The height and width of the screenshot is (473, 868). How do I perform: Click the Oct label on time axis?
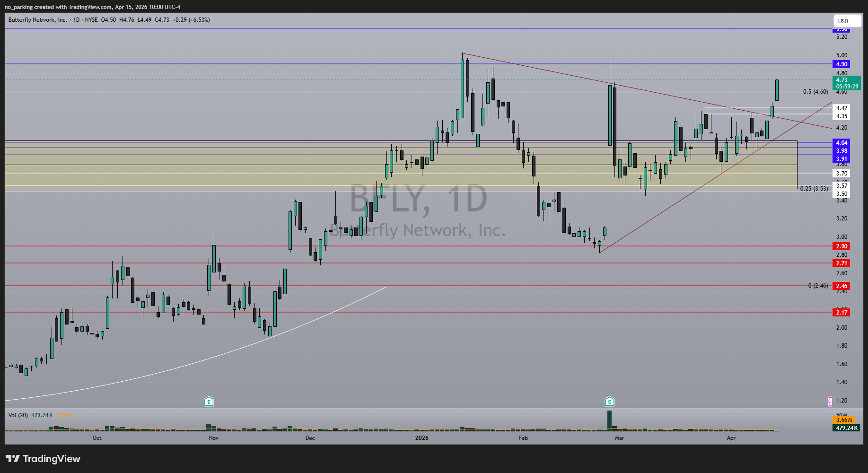pyautogui.click(x=97, y=438)
